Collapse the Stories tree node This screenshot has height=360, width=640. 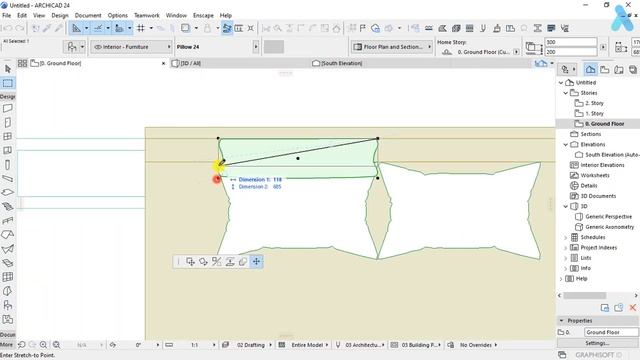566,93
